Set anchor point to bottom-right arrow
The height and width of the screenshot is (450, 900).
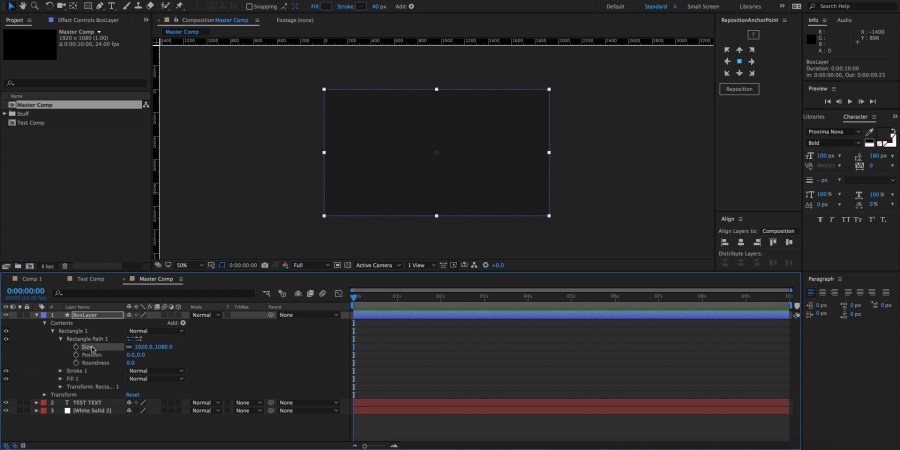pyautogui.click(x=751, y=73)
